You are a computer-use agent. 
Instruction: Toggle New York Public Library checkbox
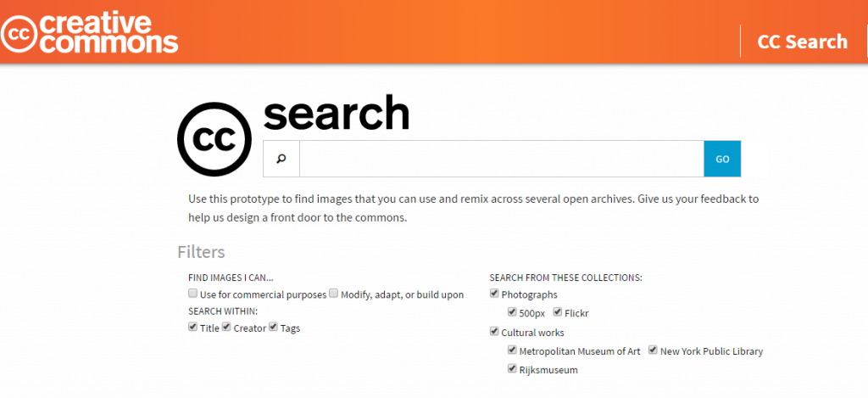click(654, 350)
